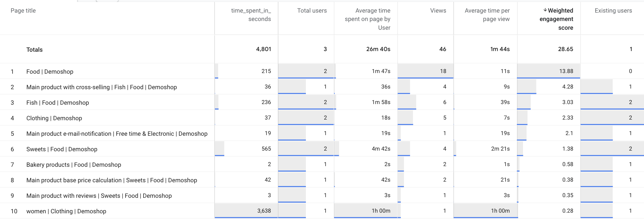The image size is (644, 223).
Task: Click the 13.88 weighted engagement score cell
Action: coord(566,71)
